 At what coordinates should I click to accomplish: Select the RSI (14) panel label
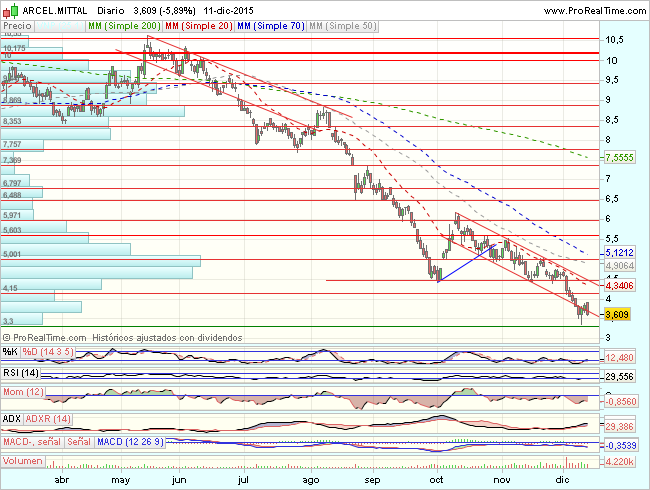click(21, 373)
